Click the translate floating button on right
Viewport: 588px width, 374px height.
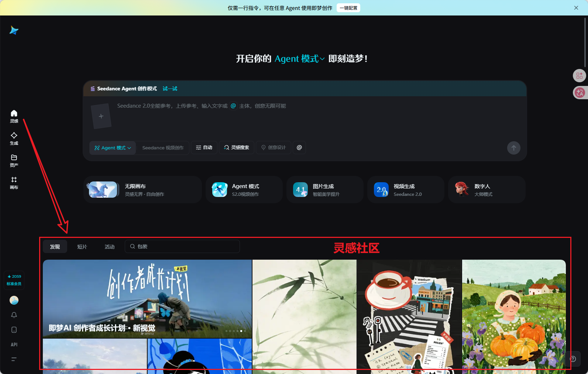coord(580,93)
